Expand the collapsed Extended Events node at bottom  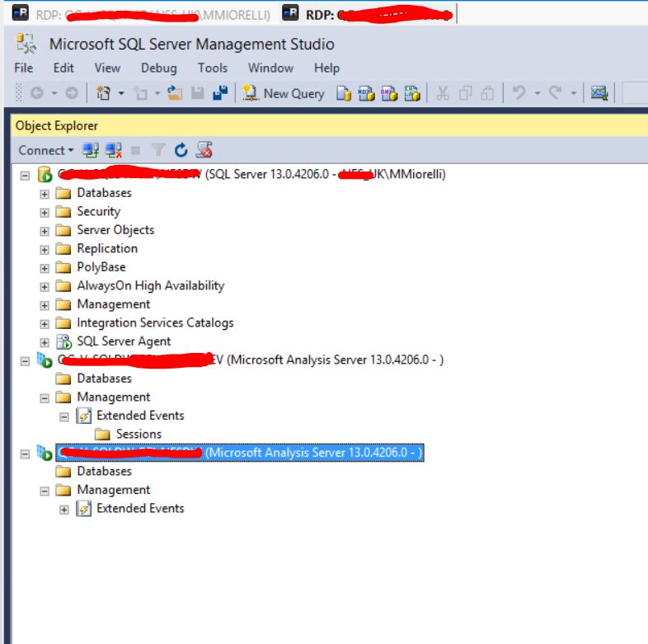pyautogui.click(x=63, y=510)
